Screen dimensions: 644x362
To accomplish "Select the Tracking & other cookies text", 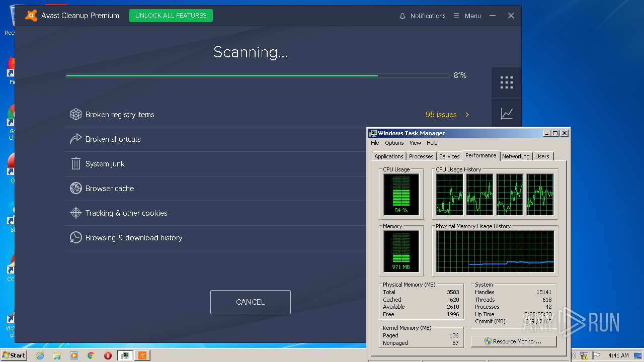I will pyautogui.click(x=126, y=213).
